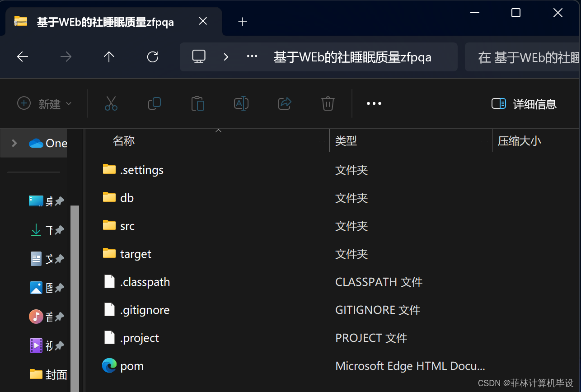Open a new tab with the plus button
The height and width of the screenshot is (392, 581).
coord(243,21)
